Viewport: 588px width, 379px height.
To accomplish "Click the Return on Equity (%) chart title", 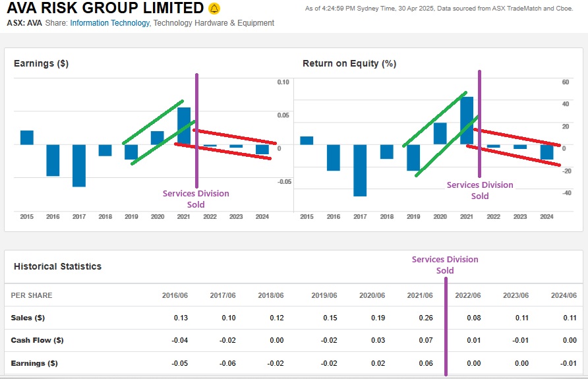I will (x=349, y=64).
